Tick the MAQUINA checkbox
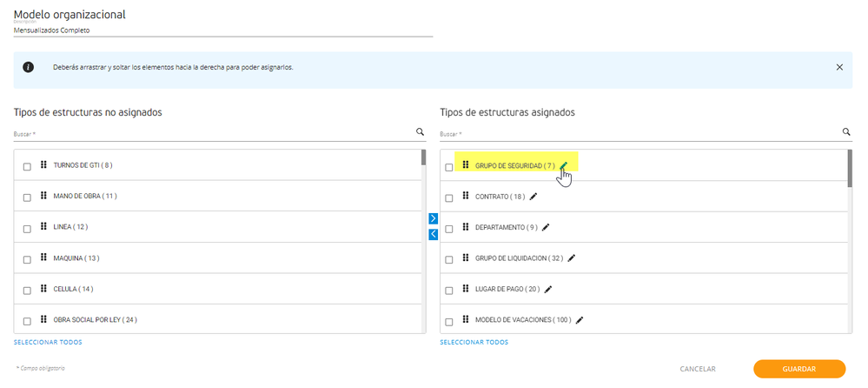The image size is (868, 388). pyautogui.click(x=27, y=260)
